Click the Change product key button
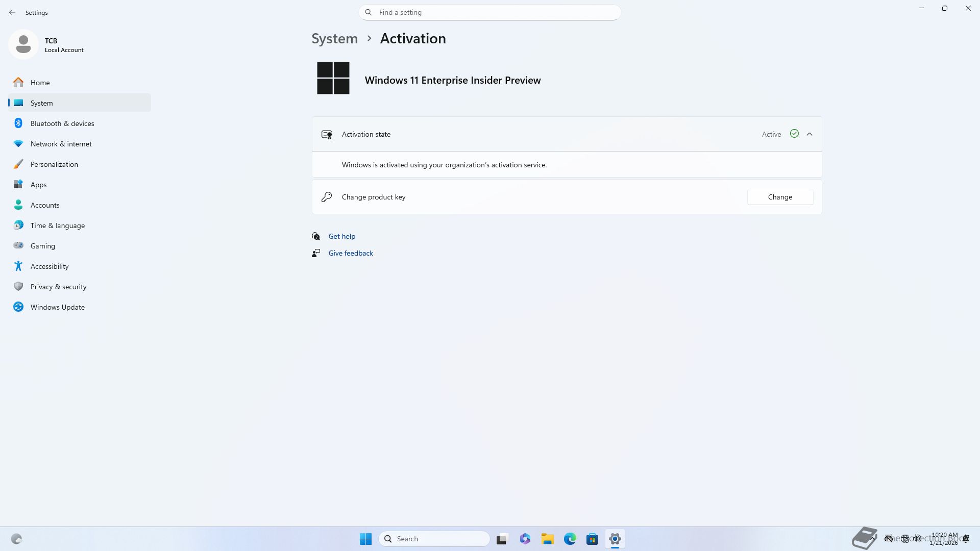The width and height of the screenshot is (980, 551). point(780,197)
